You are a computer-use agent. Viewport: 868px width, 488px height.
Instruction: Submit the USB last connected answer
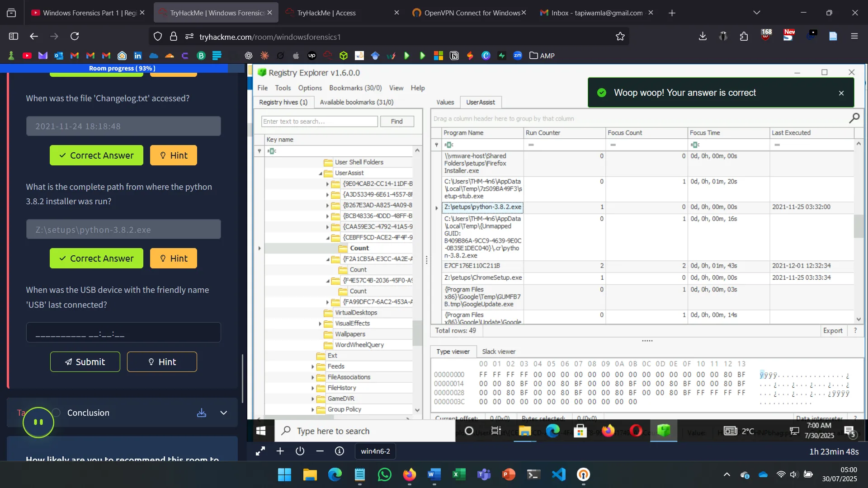click(85, 362)
